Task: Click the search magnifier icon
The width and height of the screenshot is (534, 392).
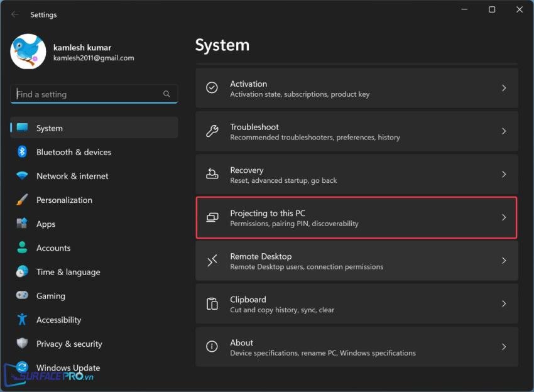Action: 166,94
